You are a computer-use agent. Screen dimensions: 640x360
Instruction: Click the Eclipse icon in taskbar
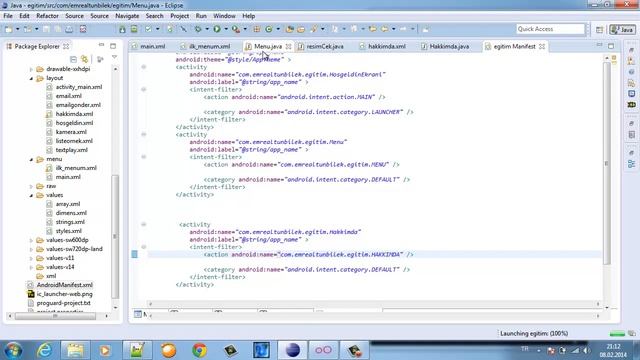tap(293, 350)
